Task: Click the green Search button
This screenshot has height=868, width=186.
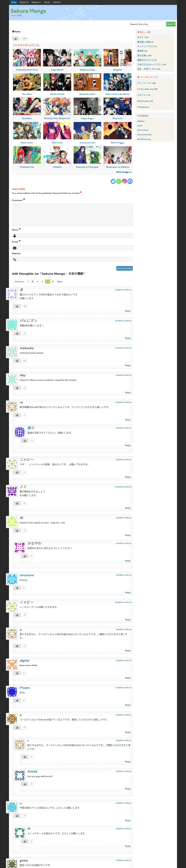Action: coord(171,24)
